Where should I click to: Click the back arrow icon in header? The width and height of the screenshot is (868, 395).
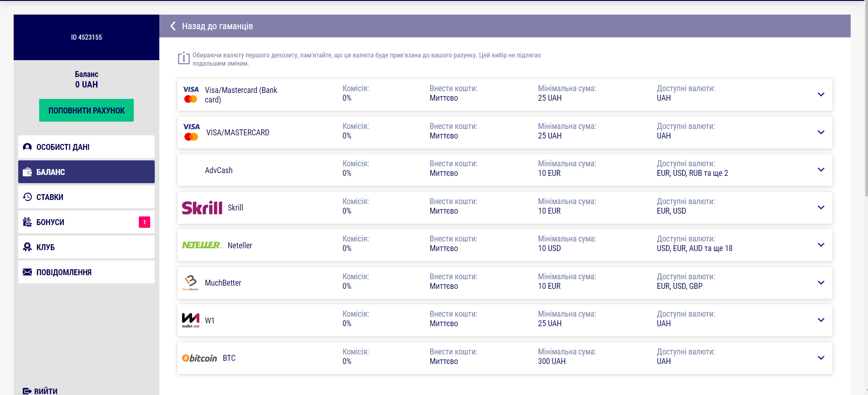click(x=173, y=26)
